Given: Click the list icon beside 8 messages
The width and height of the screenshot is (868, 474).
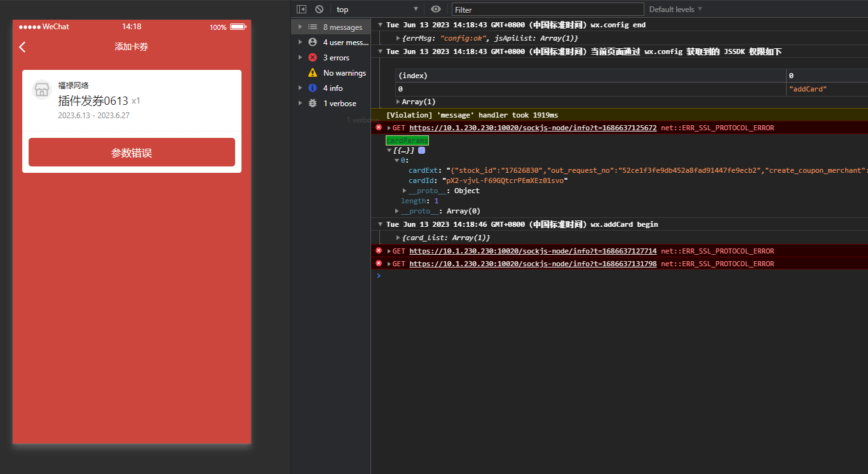Looking at the screenshot, I should click(x=313, y=27).
